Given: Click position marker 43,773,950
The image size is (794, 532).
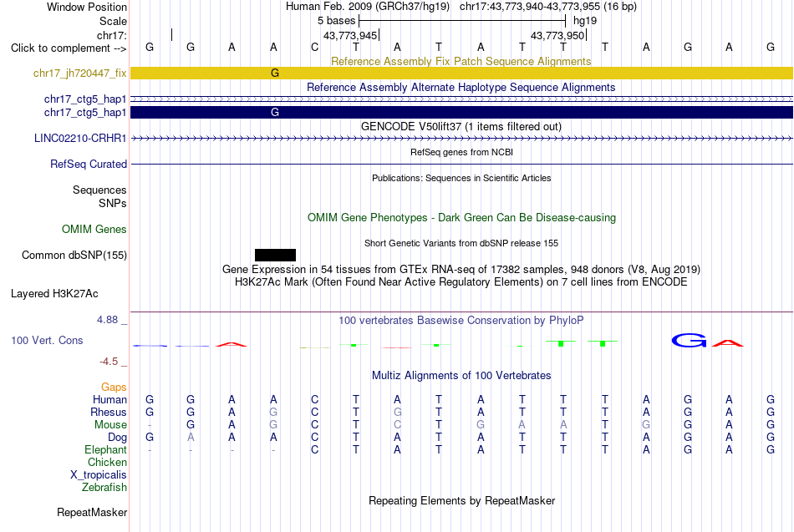Looking at the screenshot, I should point(557,35).
